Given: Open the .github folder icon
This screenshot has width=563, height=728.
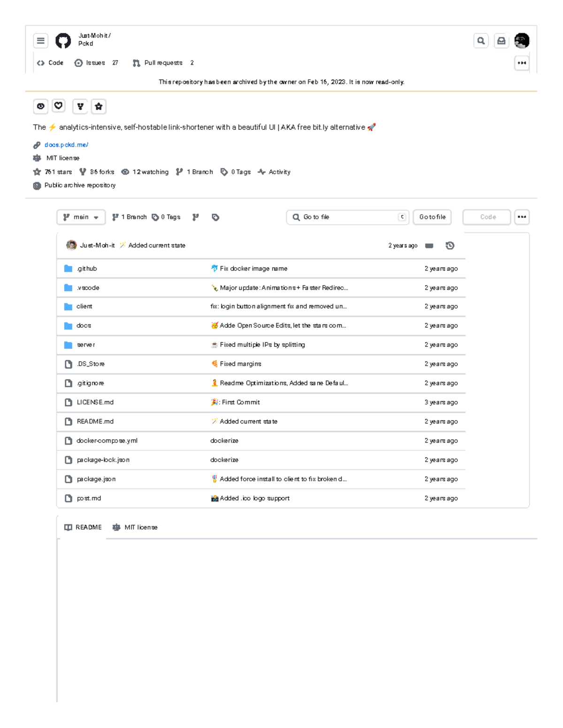Looking at the screenshot, I should tap(68, 268).
